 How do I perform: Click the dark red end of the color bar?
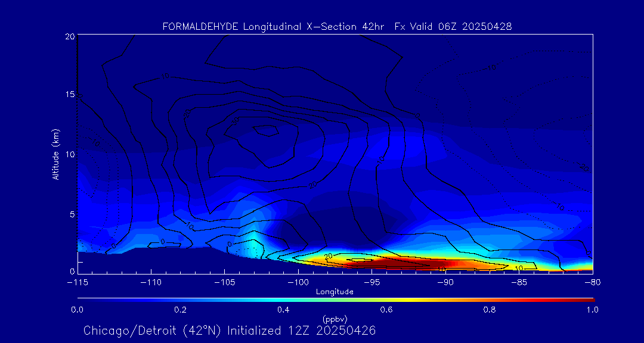tap(589, 300)
